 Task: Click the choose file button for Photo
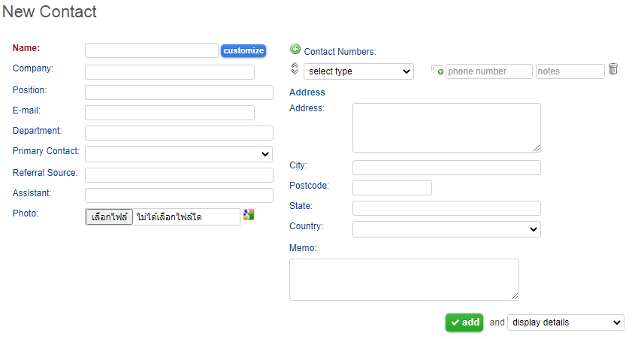click(x=109, y=217)
